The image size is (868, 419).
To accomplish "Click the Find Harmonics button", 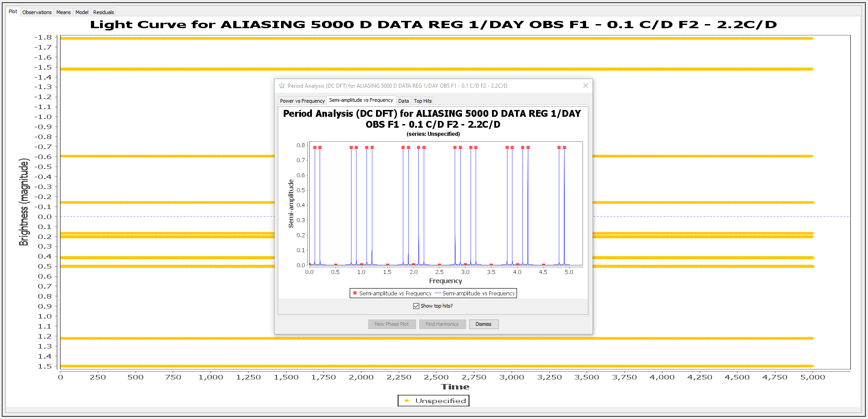I will point(442,324).
